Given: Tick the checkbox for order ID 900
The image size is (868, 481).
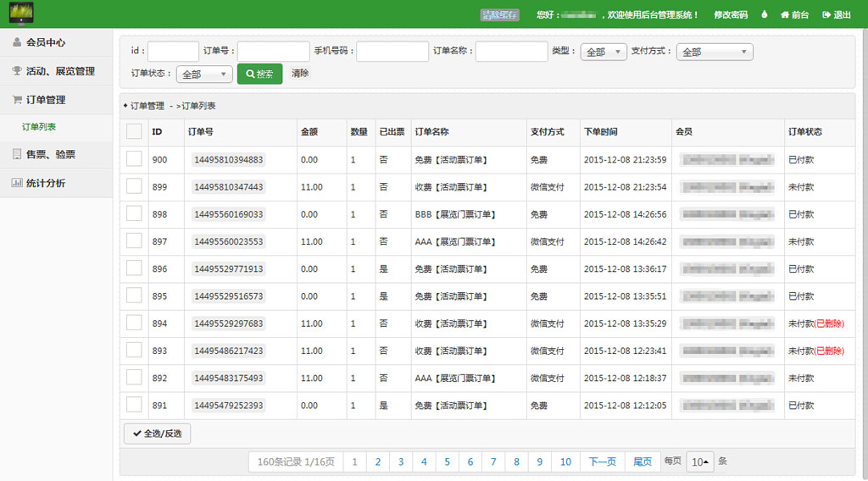Looking at the screenshot, I should tap(134, 159).
